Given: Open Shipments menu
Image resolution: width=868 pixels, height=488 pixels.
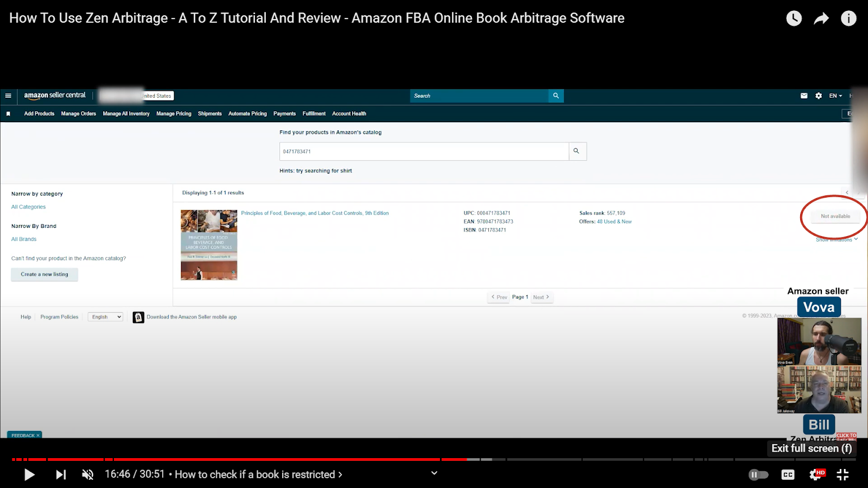Looking at the screenshot, I should point(210,113).
